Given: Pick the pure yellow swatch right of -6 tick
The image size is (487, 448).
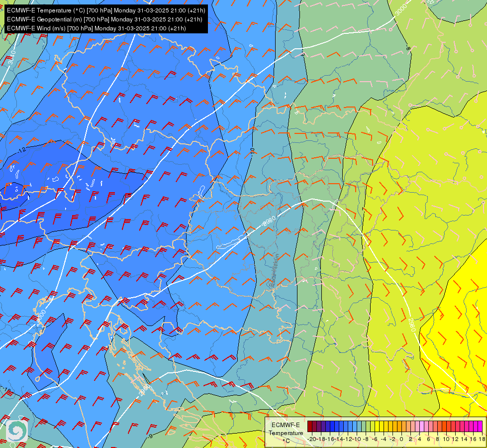Looking at the screenshot, I should (x=377, y=426).
